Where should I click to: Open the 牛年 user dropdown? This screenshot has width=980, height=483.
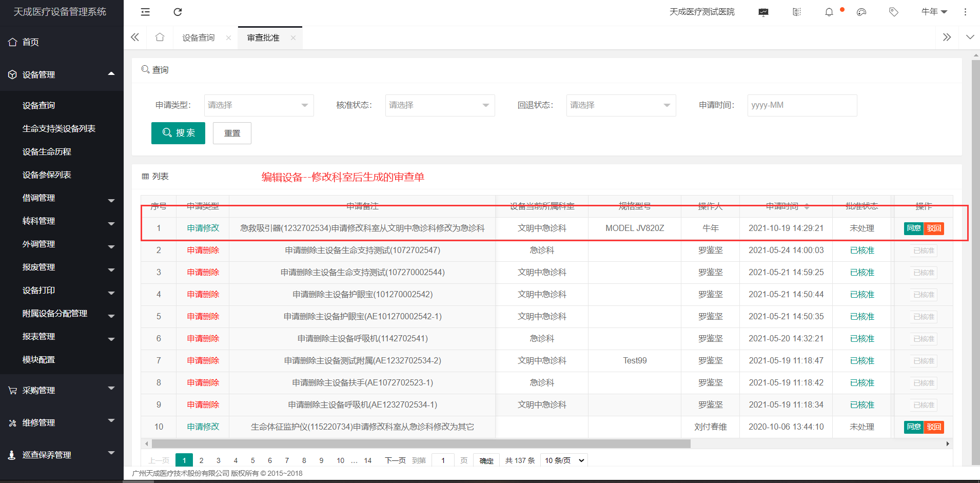pos(934,12)
